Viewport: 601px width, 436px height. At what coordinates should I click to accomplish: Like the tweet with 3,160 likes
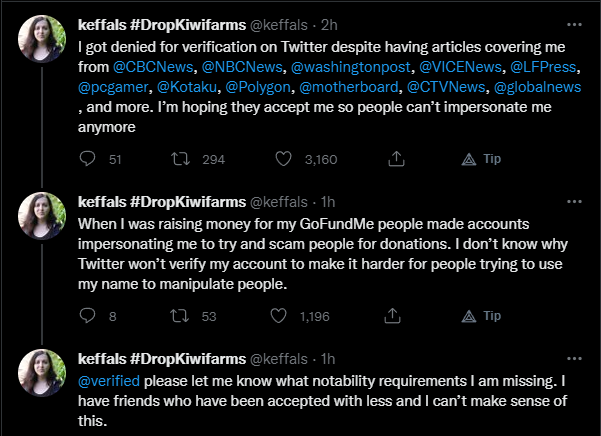pyautogui.click(x=283, y=158)
